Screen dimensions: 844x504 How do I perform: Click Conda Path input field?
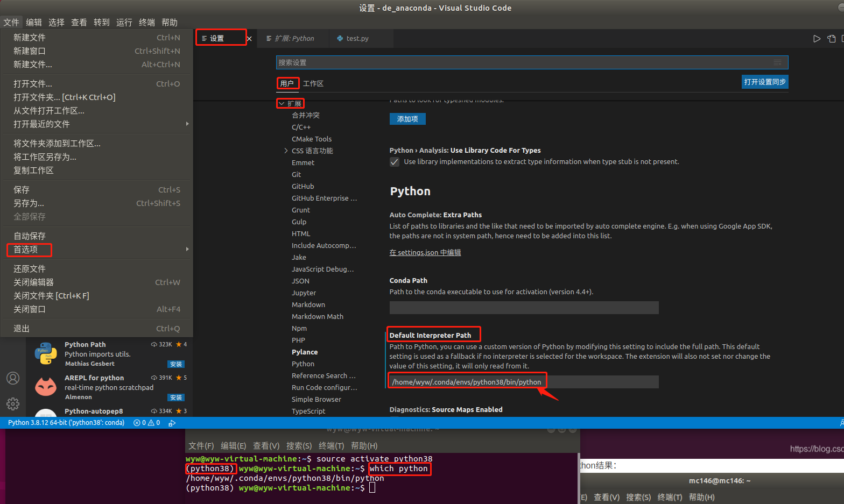click(x=524, y=308)
